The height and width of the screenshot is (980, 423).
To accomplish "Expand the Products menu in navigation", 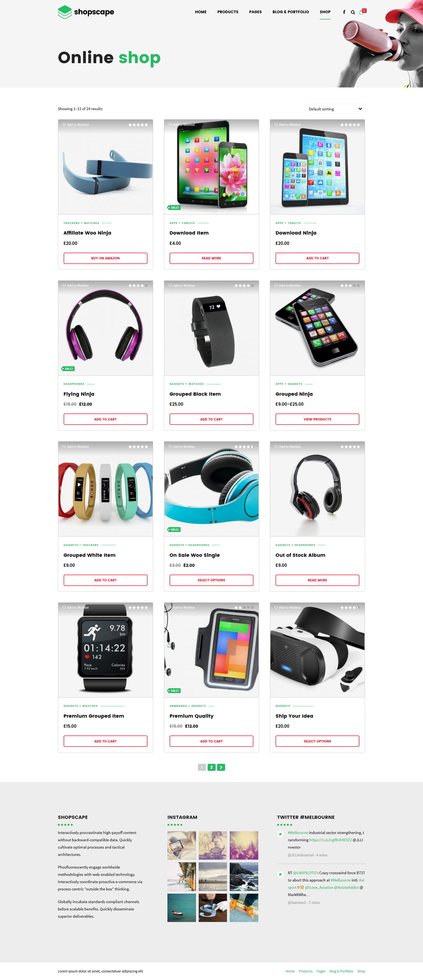I will point(228,12).
